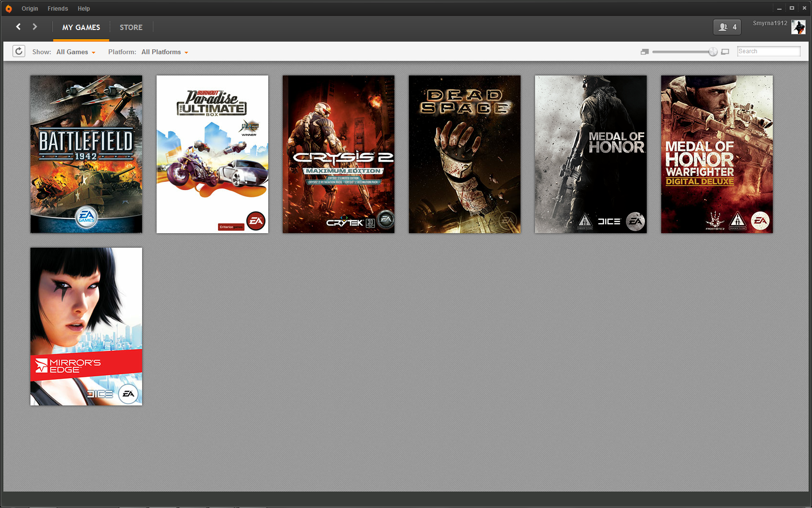Select the Medal of Honor game tile
Screen dimensions: 812x508
[x=591, y=154]
